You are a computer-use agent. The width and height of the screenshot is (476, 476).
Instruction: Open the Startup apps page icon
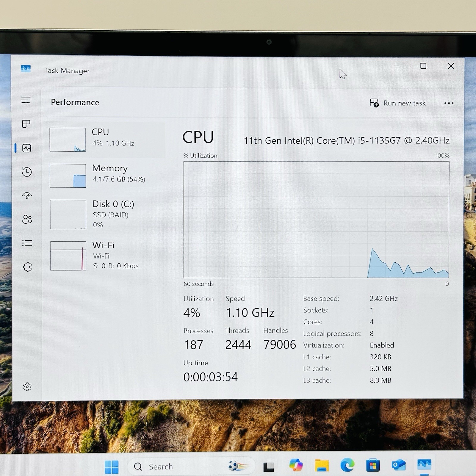pyautogui.click(x=27, y=195)
